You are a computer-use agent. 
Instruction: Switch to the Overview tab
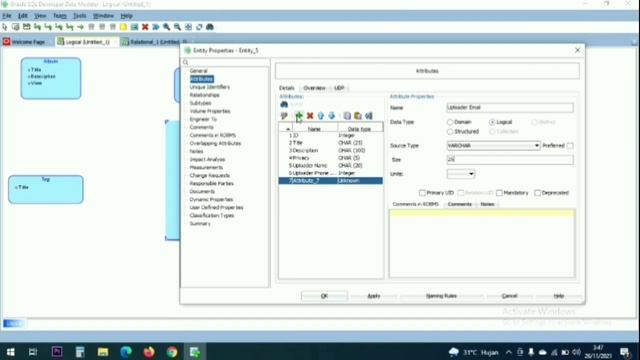[314, 88]
